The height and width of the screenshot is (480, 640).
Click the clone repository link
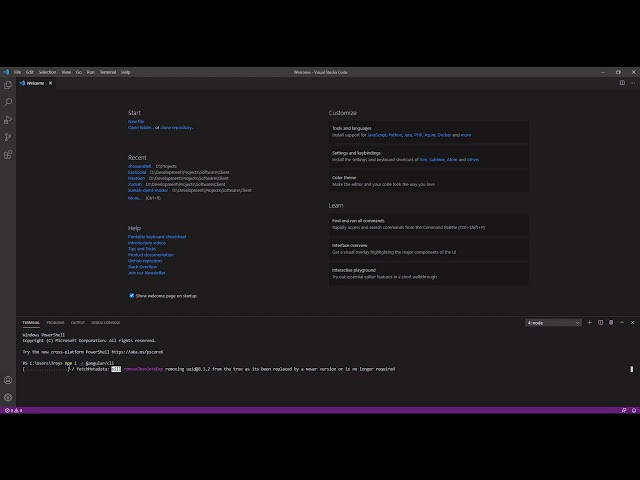177,127
